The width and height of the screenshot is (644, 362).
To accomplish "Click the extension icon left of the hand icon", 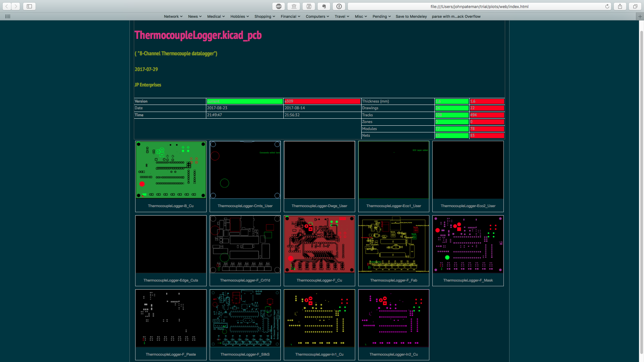I will point(309,6).
